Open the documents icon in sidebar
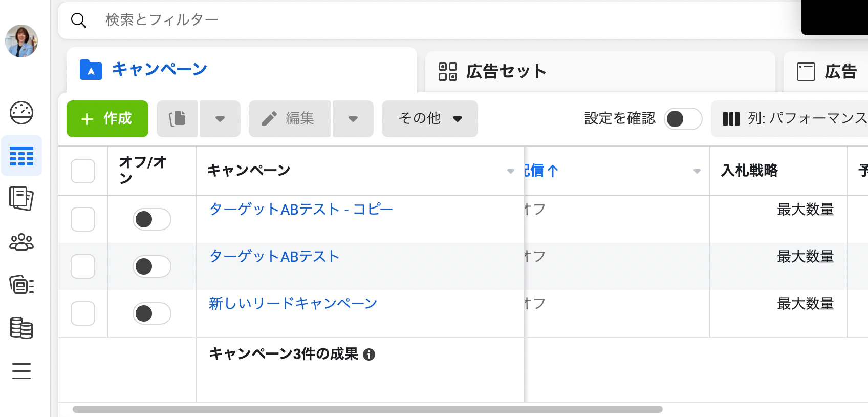868x417 pixels. coord(21,199)
